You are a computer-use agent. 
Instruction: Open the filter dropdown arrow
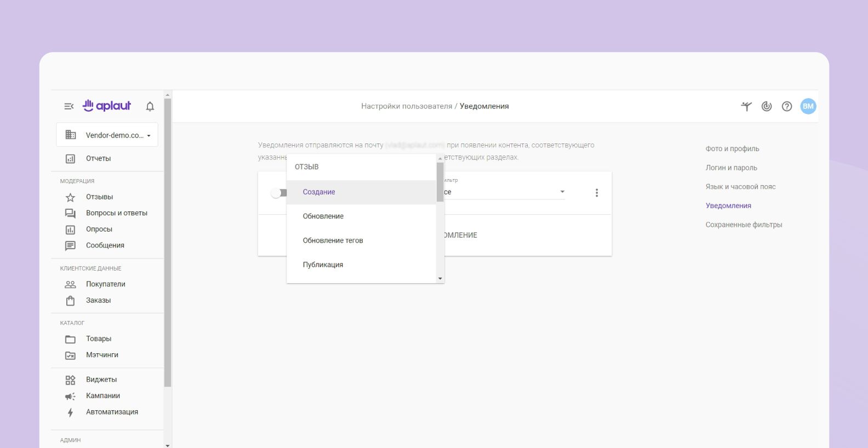click(562, 192)
